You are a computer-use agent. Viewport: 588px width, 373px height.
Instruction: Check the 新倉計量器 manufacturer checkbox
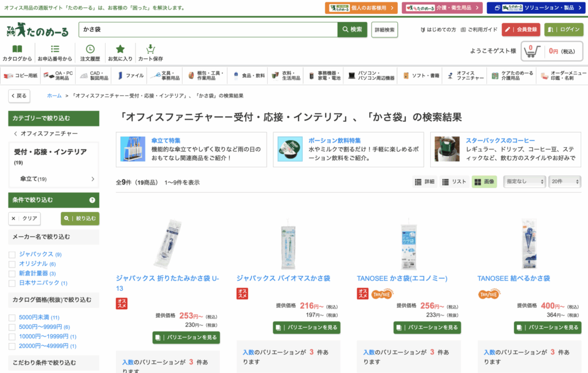pyautogui.click(x=12, y=274)
